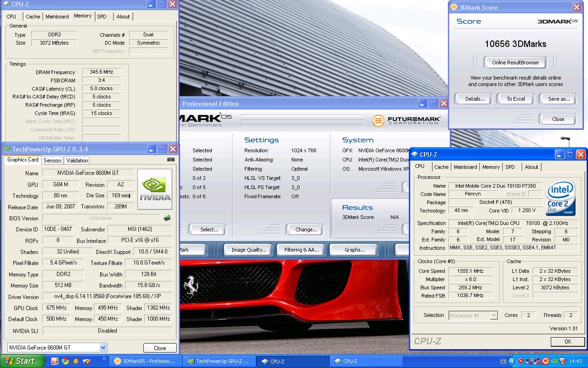Click the DRAM Frequency value 345.6 MHz
This screenshot has width=588, height=368.
click(102, 72)
